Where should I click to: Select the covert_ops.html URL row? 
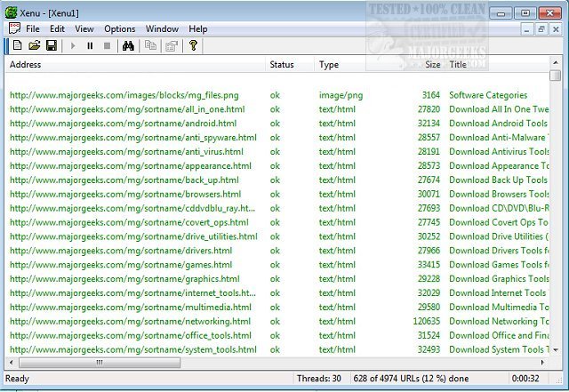[x=277, y=222]
